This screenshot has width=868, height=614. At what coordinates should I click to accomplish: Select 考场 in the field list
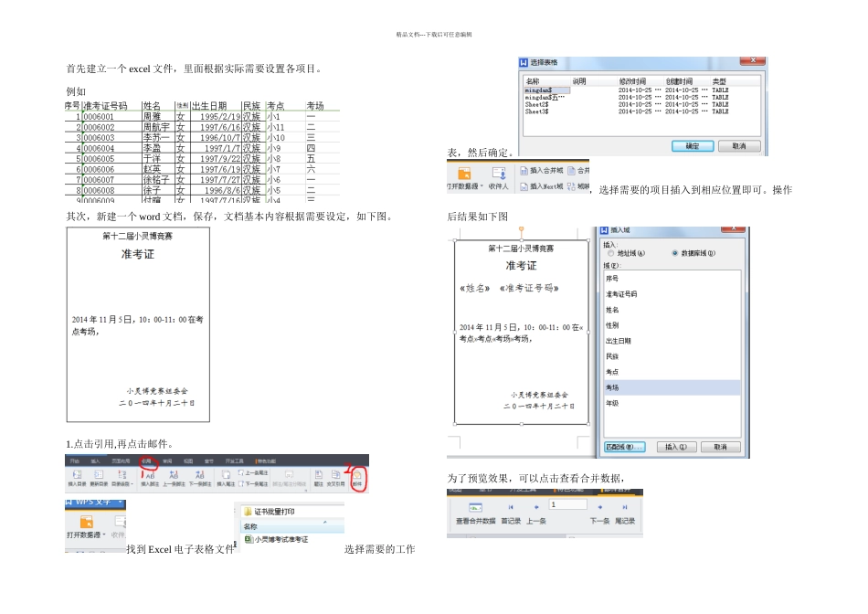point(672,387)
